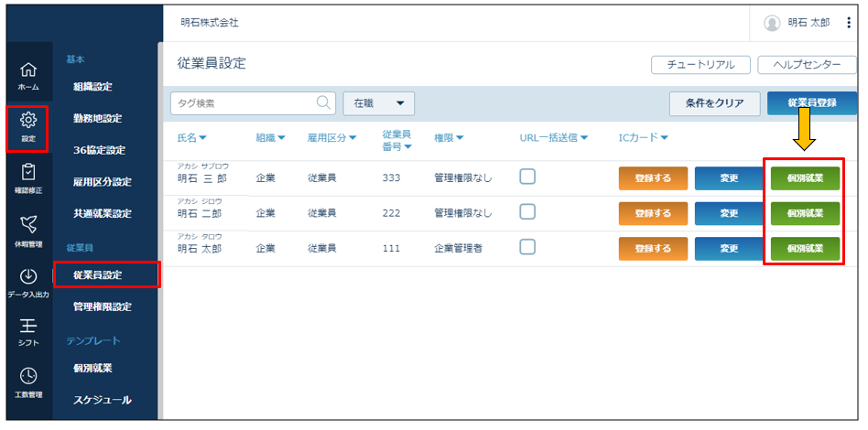Open 共通就業設定 menu item

coord(103,213)
